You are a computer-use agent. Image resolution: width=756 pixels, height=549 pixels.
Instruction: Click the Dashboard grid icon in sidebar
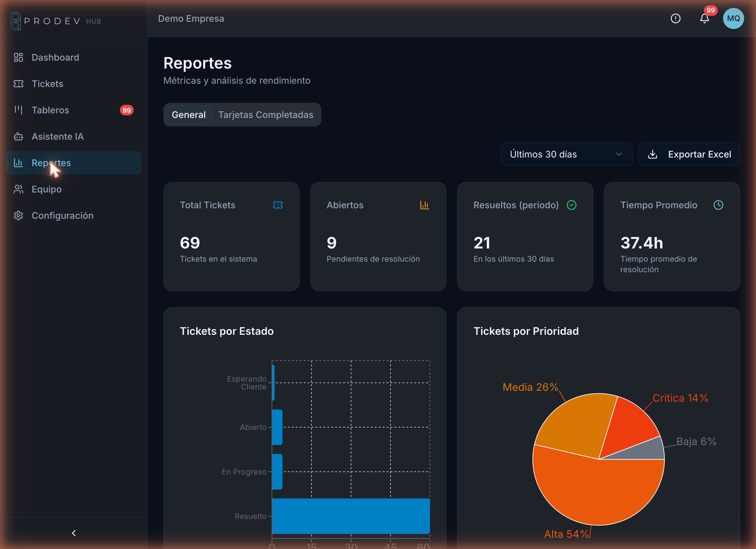[18, 57]
